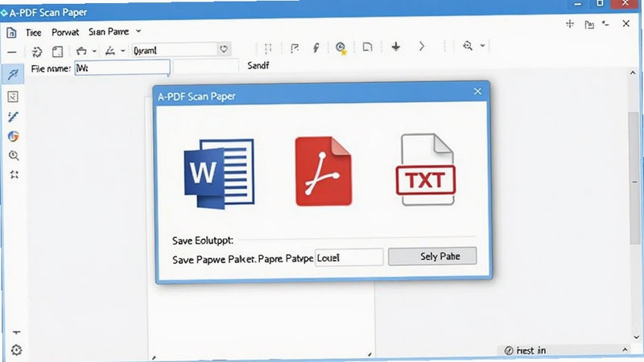The width and height of the screenshot is (644, 362).
Task: Open the Sian Paire menu
Action: pyautogui.click(x=109, y=31)
